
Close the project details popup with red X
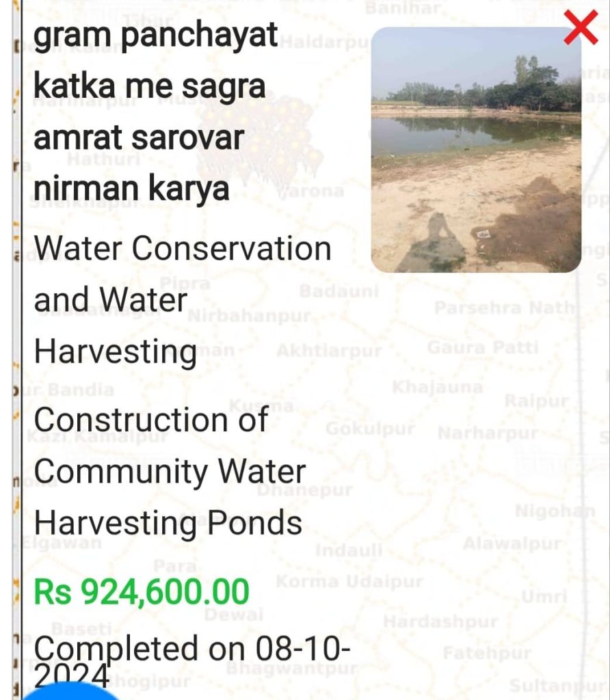pyautogui.click(x=581, y=29)
